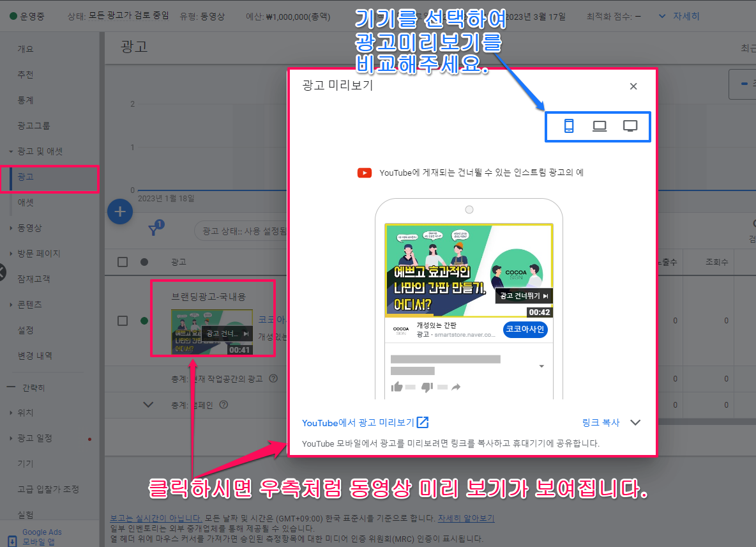Close the 광고 미리보기 dialog
756x547 pixels.
[x=633, y=86]
